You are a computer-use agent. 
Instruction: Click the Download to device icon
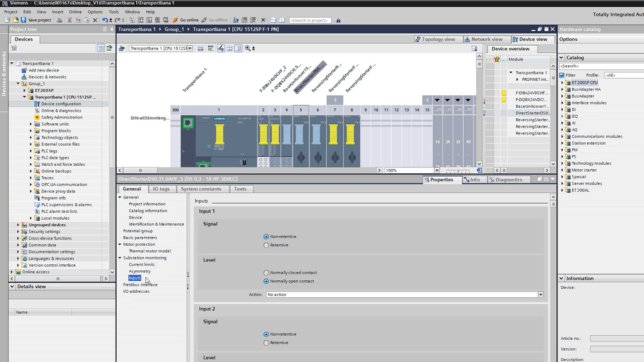(140, 19)
